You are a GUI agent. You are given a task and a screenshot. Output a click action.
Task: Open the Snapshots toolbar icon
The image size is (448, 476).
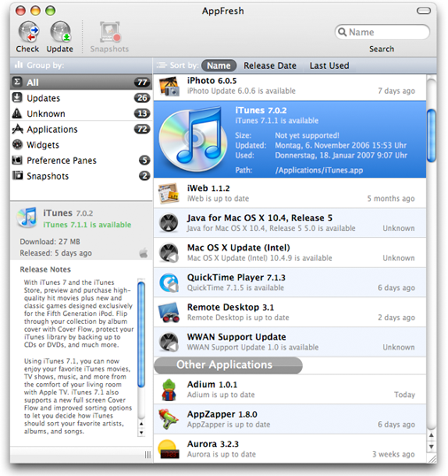pos(110,32)
